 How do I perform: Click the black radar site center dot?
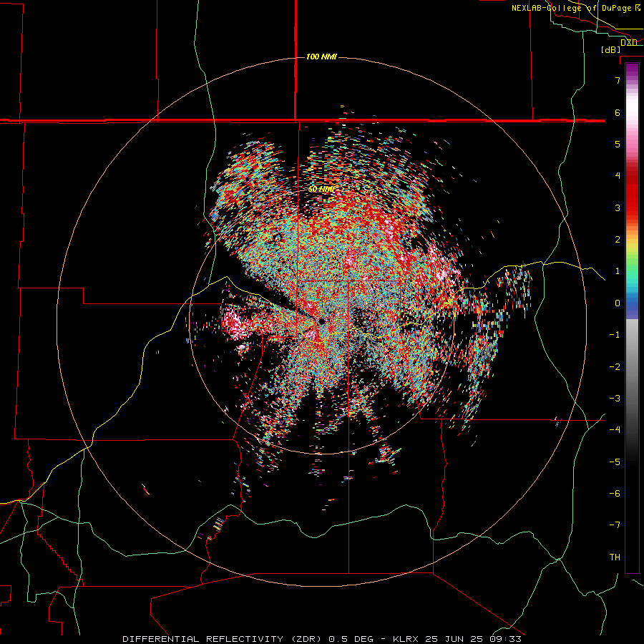321,321
